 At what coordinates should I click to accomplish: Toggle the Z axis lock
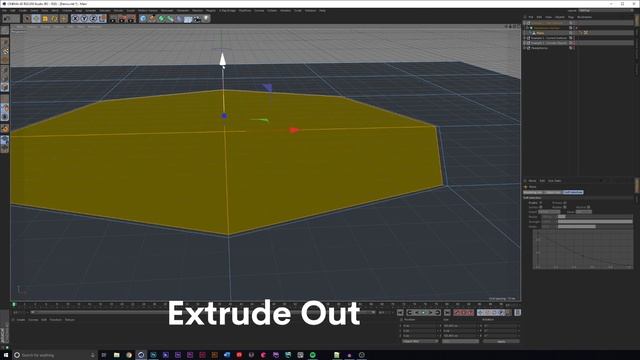93,19
